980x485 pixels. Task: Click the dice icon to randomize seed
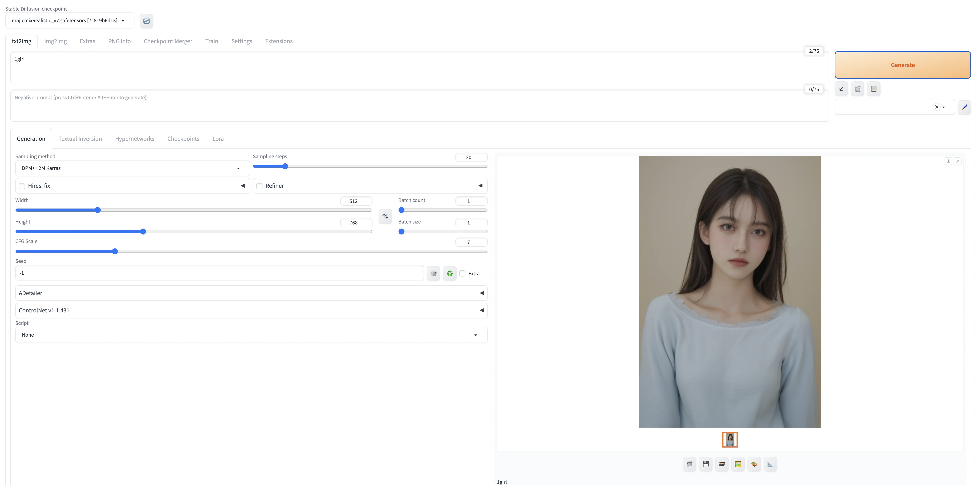(x=433, y=273)
